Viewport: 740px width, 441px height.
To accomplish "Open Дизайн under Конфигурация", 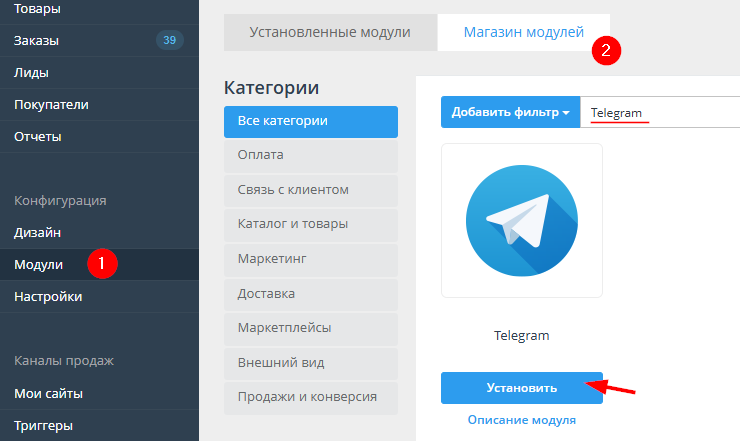I will [99, 232].
